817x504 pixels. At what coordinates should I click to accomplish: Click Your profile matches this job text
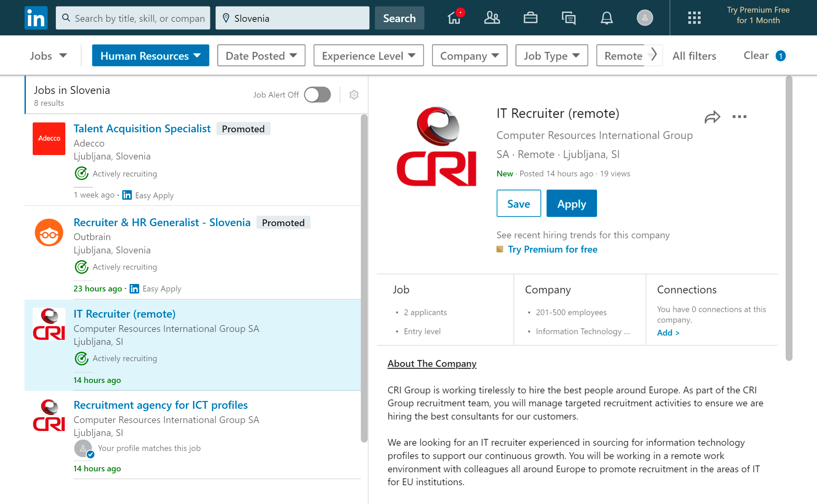pos(149,448)
